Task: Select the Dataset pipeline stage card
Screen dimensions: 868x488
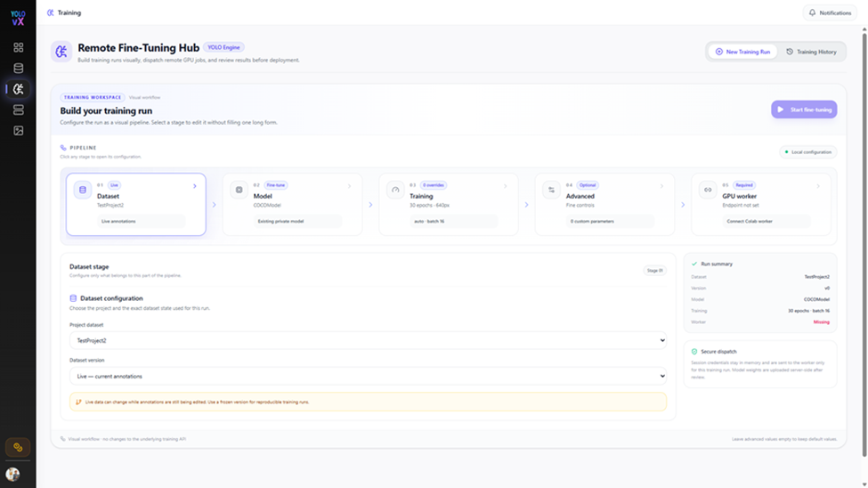Action: tap(136, 205)
